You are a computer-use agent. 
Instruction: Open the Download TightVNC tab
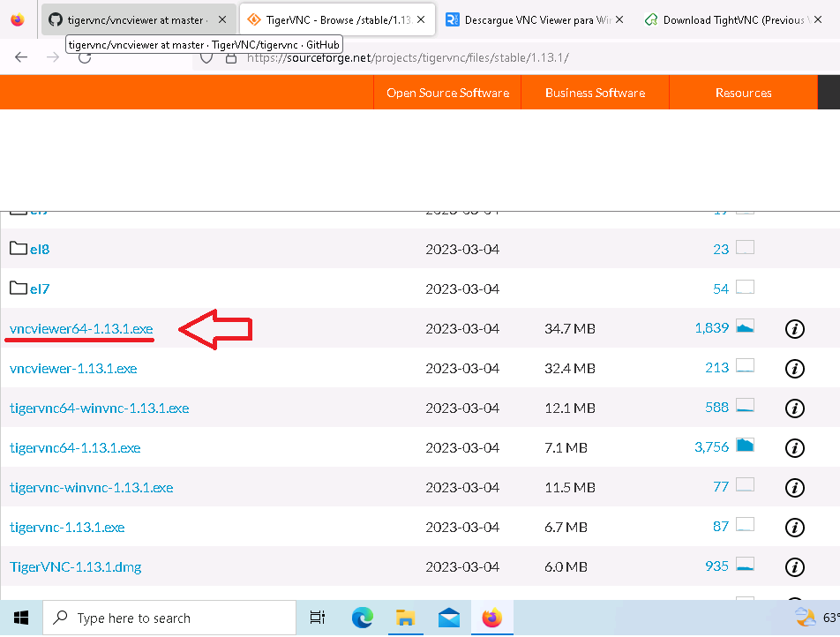tap(733, 19)
